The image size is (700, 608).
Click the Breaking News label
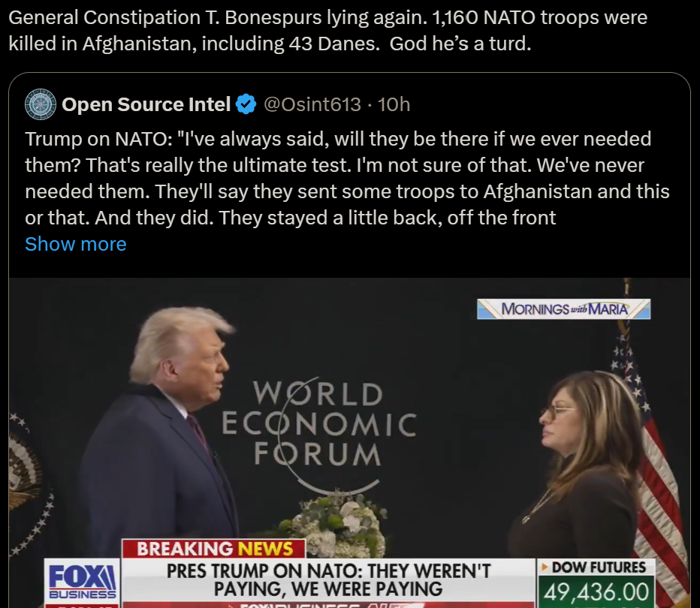click(x=214, y=549)
